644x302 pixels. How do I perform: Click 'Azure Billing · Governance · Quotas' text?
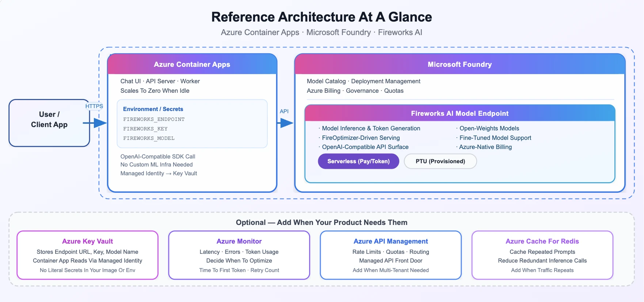355,91
